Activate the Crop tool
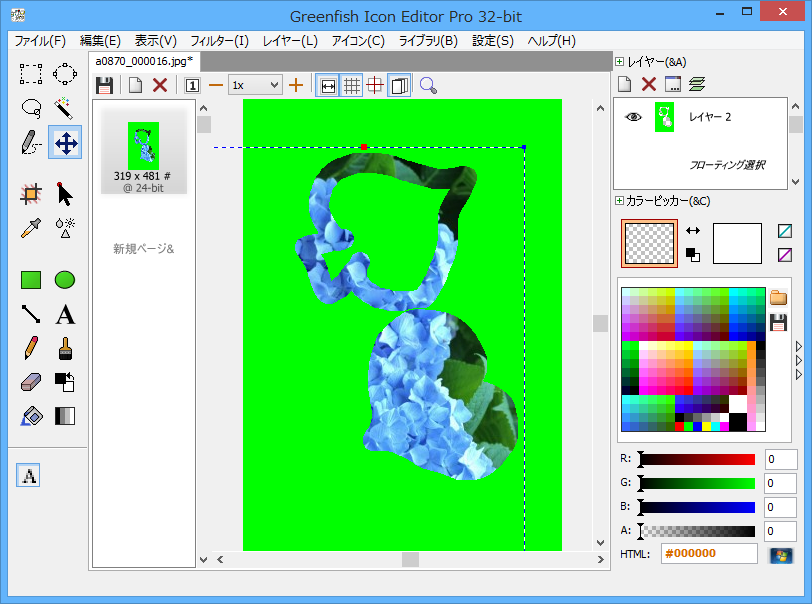Image resolution: width=812 pixels, height=604 pixels. (31, 194)
